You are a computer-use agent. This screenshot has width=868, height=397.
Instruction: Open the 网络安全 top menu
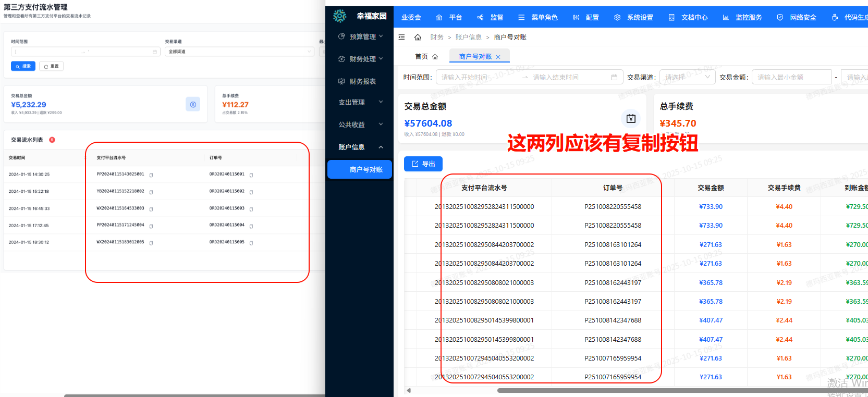[x=797, y=17]
